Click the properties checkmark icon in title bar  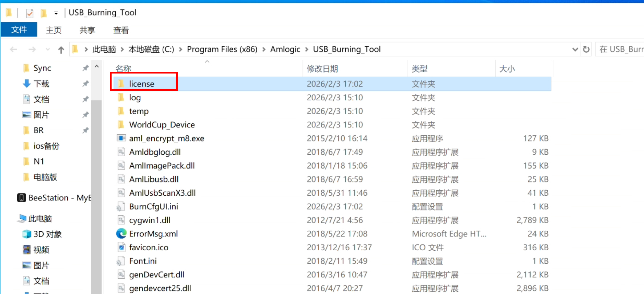[x=30, y=13]
